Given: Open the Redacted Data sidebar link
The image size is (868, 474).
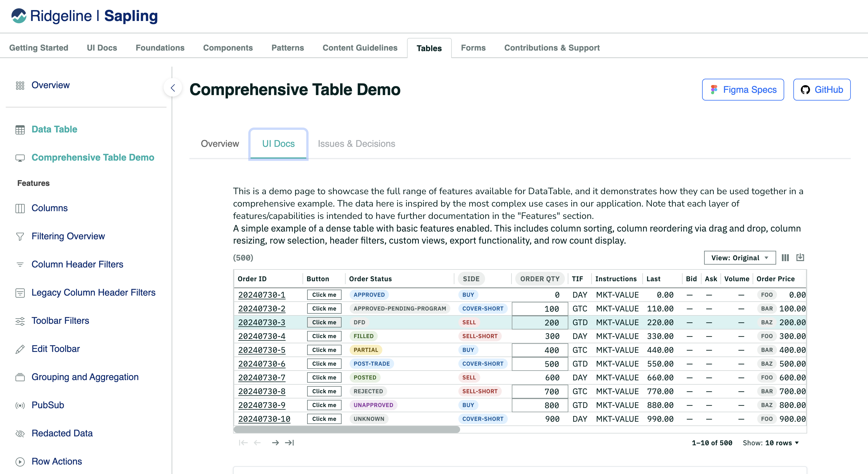Looking at the screenshot, I should [62, 433].
